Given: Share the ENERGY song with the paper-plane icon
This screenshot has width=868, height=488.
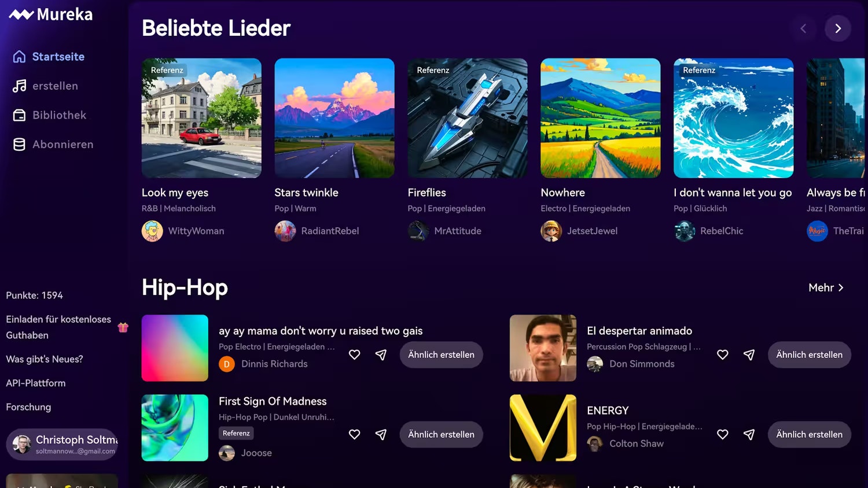Looking at the screenshot, I should [749, 434].
